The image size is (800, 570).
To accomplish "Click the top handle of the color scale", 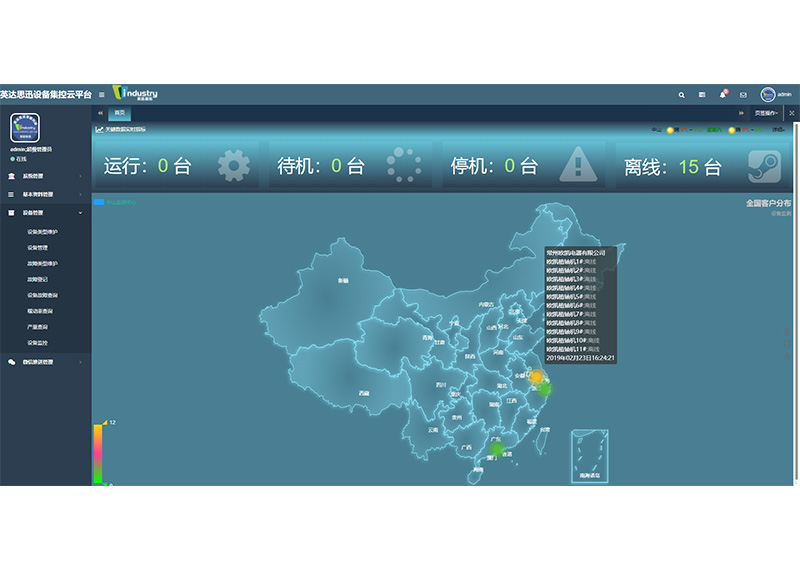I will click(x=105, y=423).
